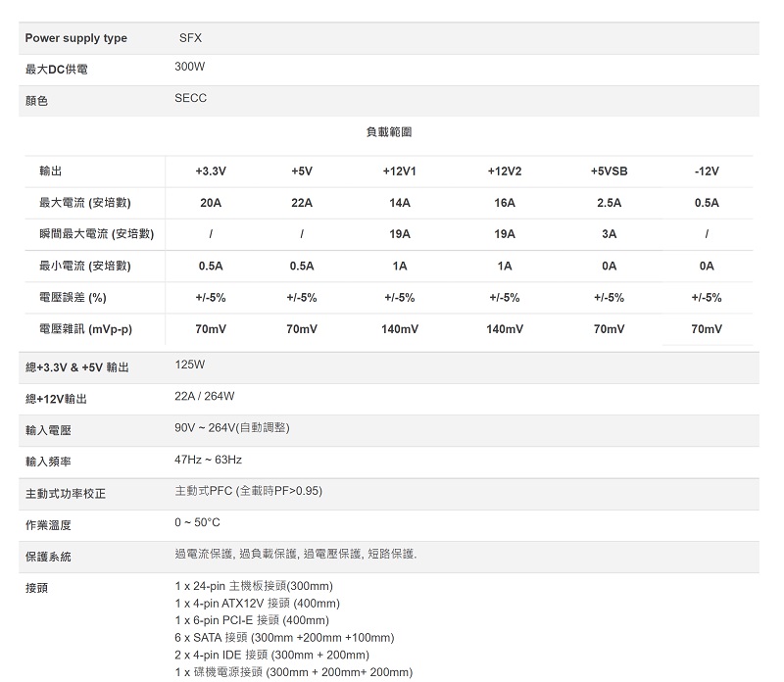
Task: Click the +12V1 column header
Action: (400, 171)
